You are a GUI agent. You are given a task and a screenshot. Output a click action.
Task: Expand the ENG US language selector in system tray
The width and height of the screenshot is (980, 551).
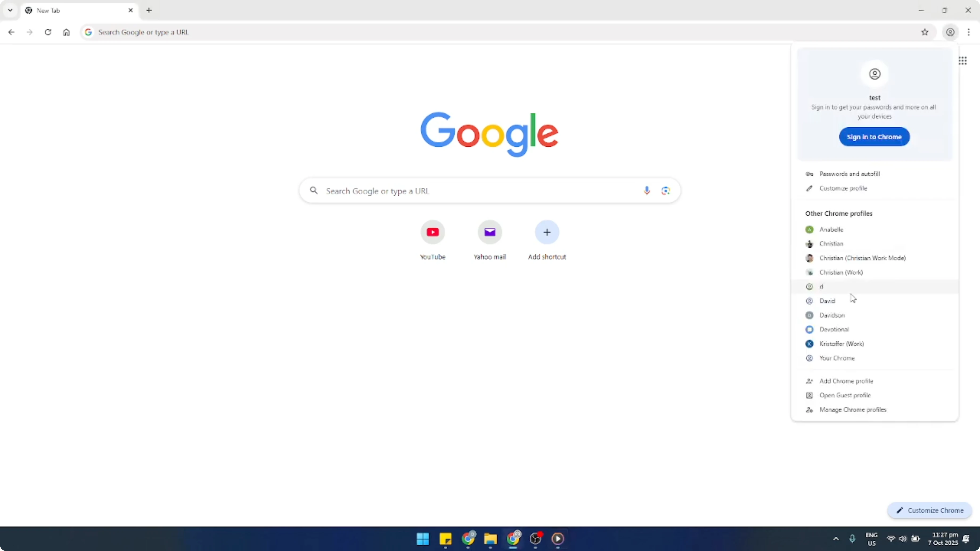[x=871, y=539]
